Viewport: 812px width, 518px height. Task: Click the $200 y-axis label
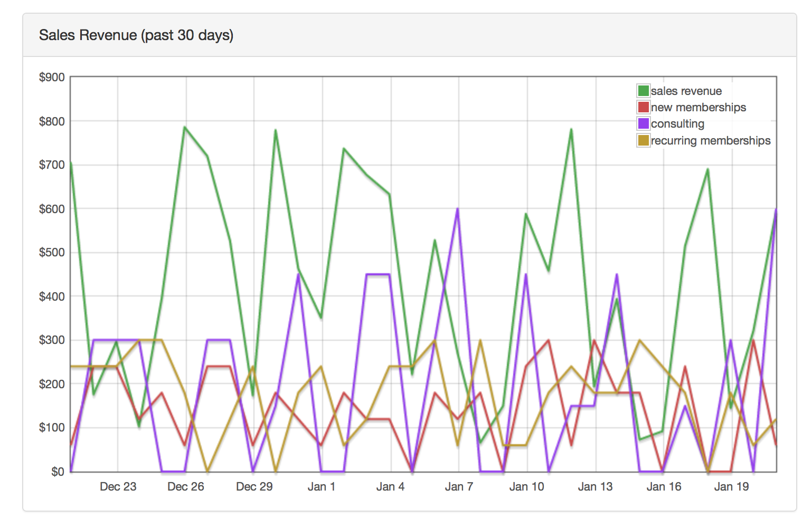(x=52, y=384)
